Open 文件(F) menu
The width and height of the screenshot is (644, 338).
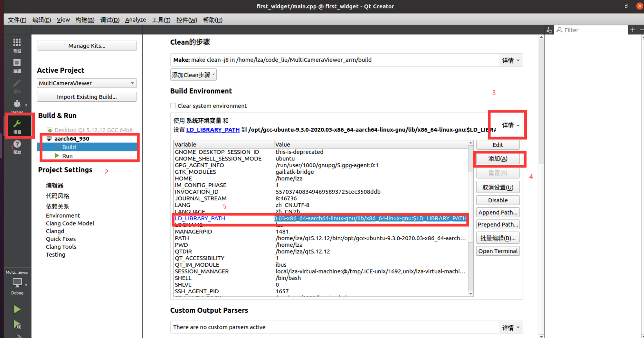(x=17, y=20)
